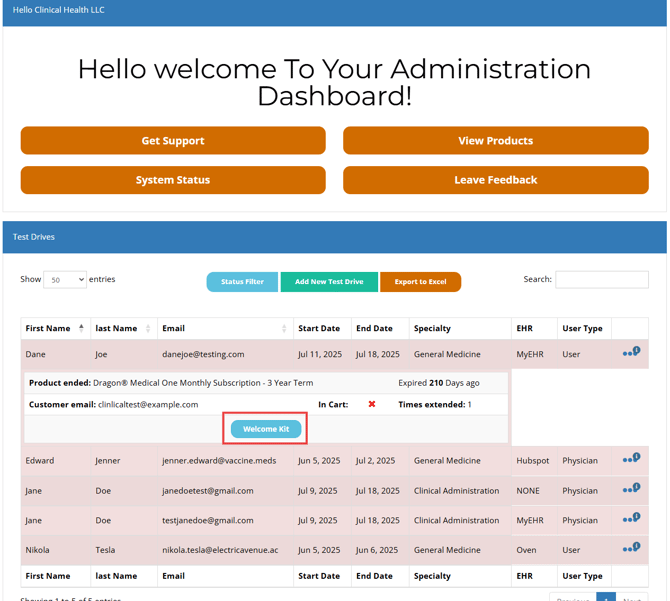This screenshot has height=601, width=670.
Task: Click the Welcome Kit button
Action: click(x=266, y=429)
